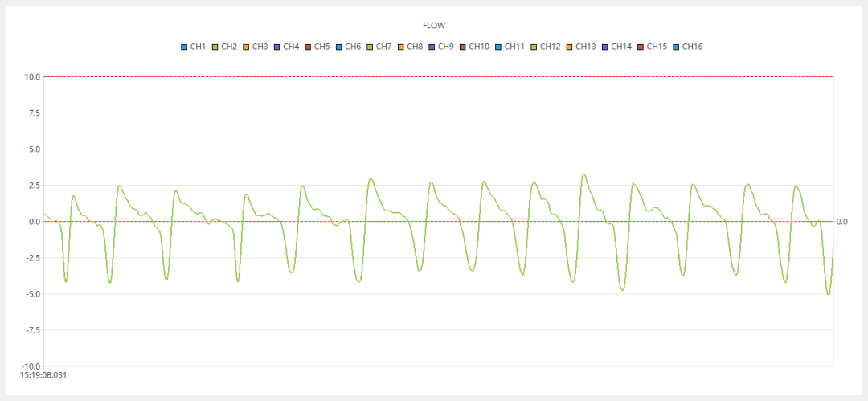Toggle the CH16 legend item
The width and height of the screenshot is (868, 401).
(688, 47)
